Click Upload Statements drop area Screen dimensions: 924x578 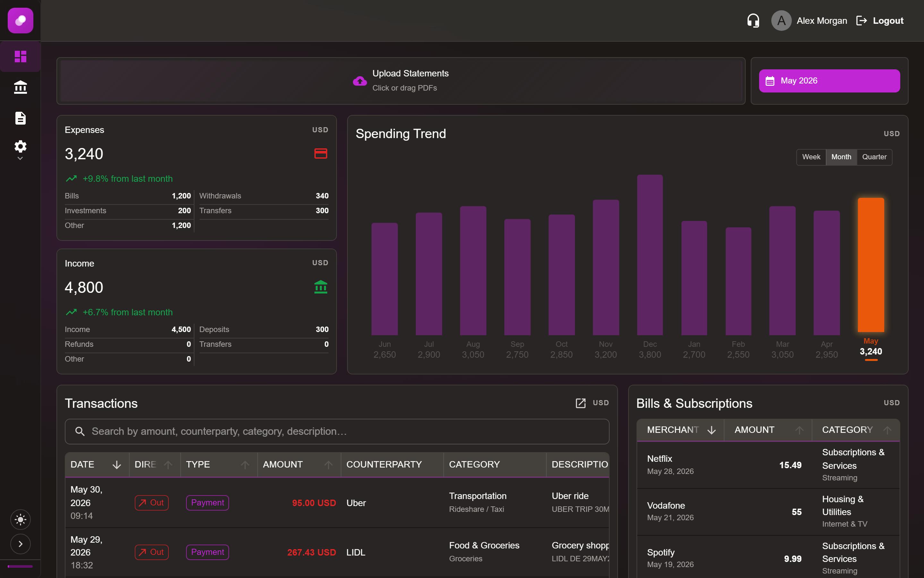click(x=401, y=81)
